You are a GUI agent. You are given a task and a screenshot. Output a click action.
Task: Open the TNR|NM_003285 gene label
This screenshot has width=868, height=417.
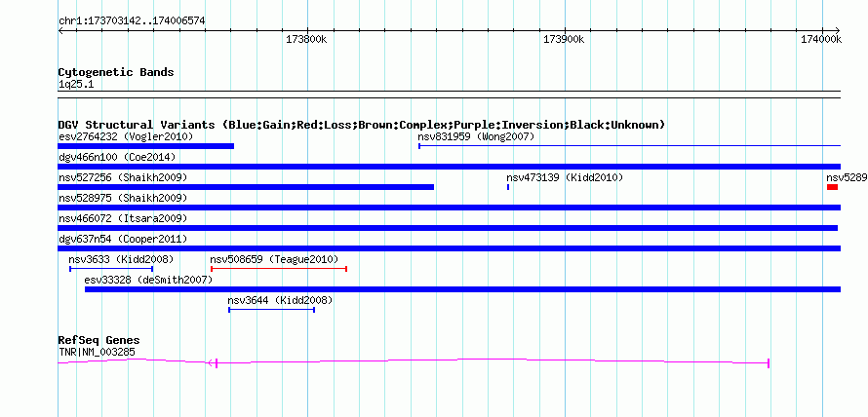coord(97,352)
